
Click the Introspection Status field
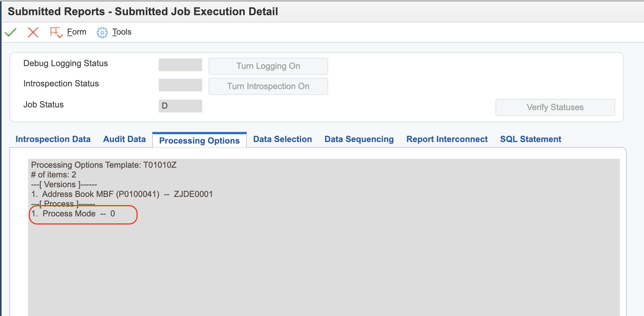pos(180,85)
